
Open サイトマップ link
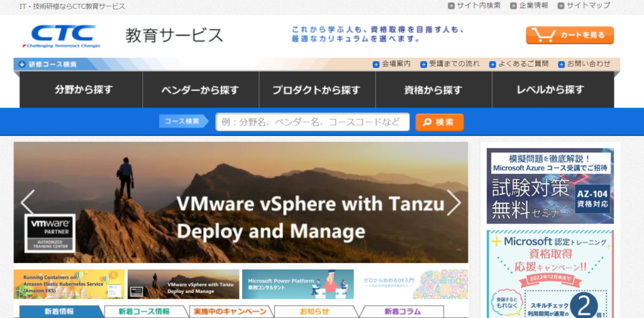click(588, 5)
